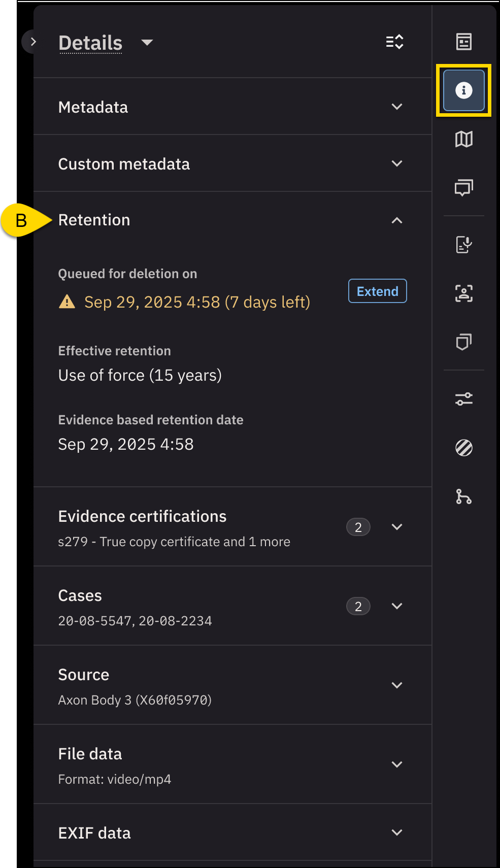Open the map panel icon
500x868 pixels.
(x=463, y=139)
